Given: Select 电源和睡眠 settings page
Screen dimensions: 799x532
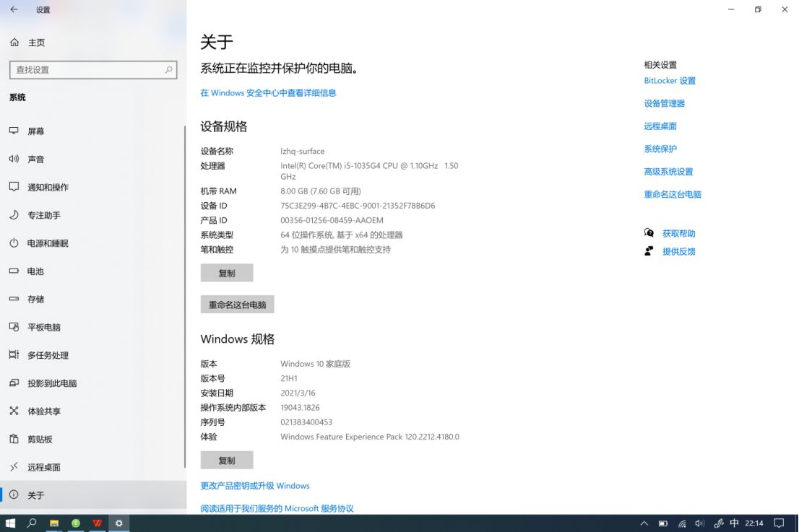Looking at the screenshot, I should click(92, 243).
